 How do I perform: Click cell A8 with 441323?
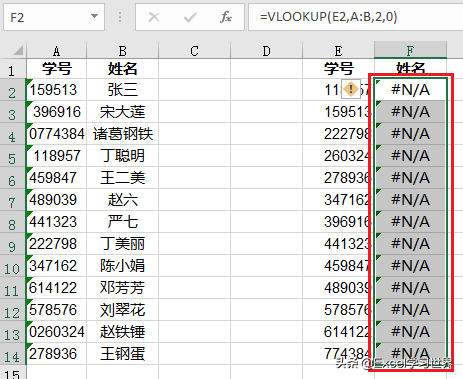(56, 222)
